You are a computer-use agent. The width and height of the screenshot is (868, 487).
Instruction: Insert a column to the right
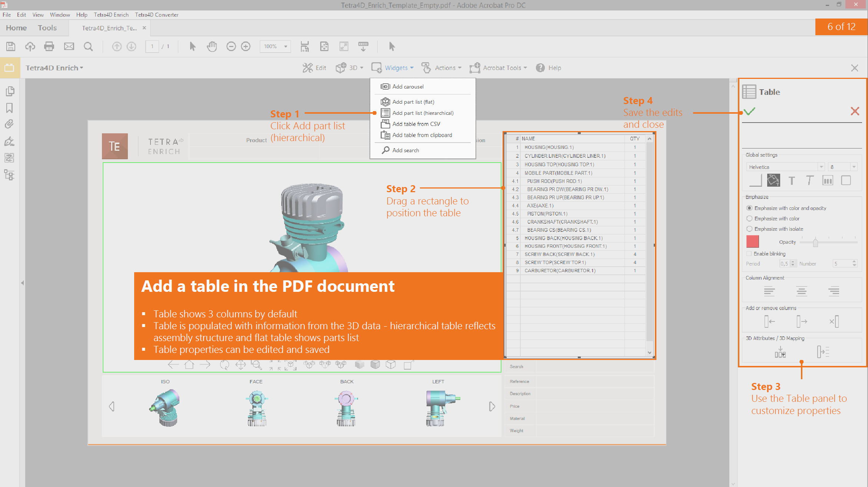pyautogui.click(x=802, y=321)
